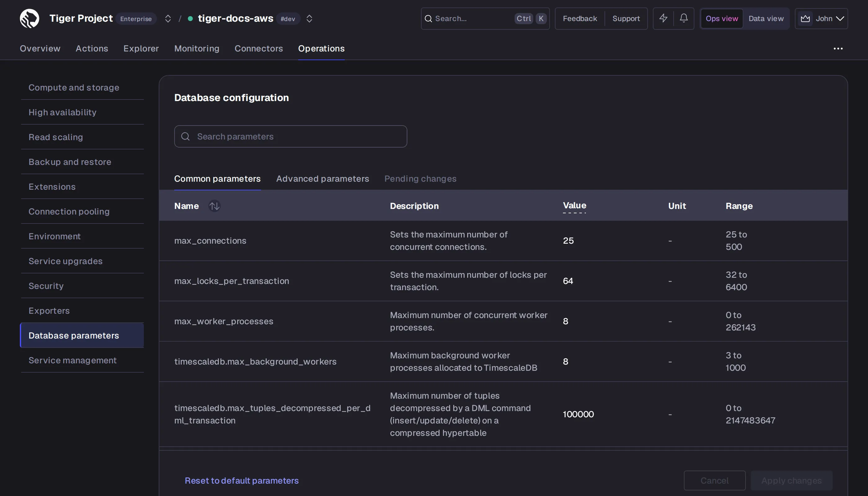Open the John account dropdown
This screenshot has height=496, width=868.
pos(821,18)
